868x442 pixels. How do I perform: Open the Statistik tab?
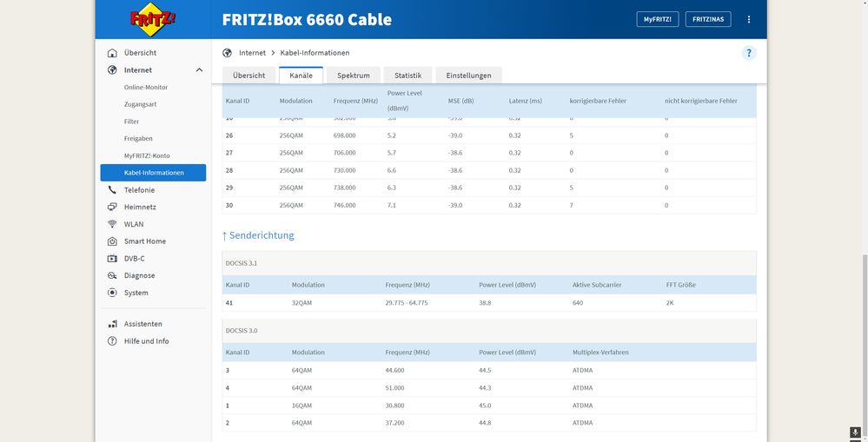408,76
